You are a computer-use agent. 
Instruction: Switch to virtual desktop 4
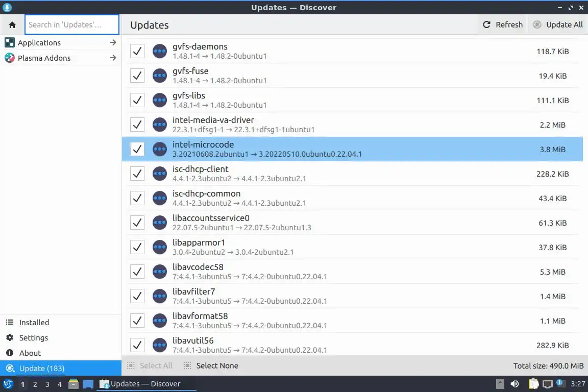click(60, 384)
